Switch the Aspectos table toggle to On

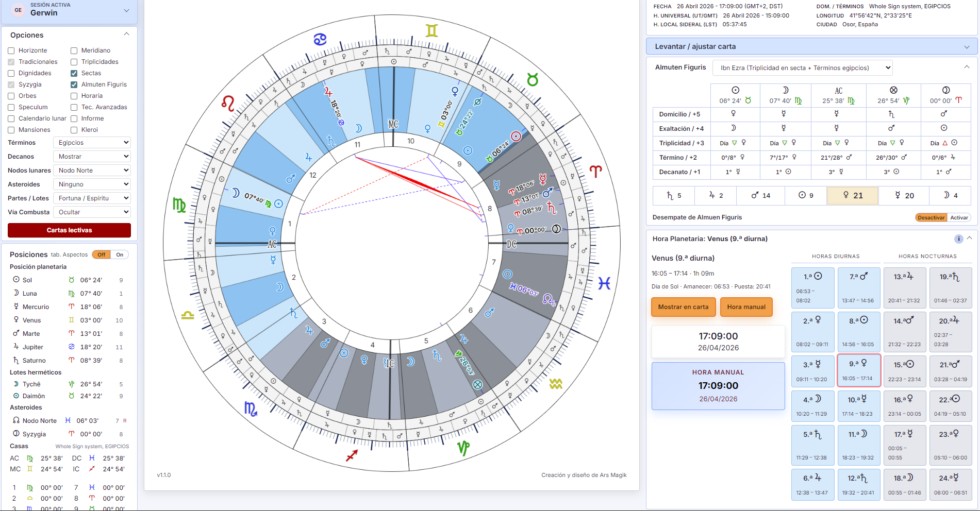(x=120, y=254)
